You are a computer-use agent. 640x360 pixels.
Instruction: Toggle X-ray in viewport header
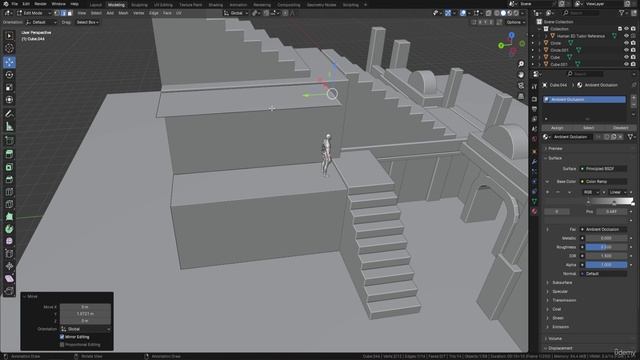coord(488,13)
